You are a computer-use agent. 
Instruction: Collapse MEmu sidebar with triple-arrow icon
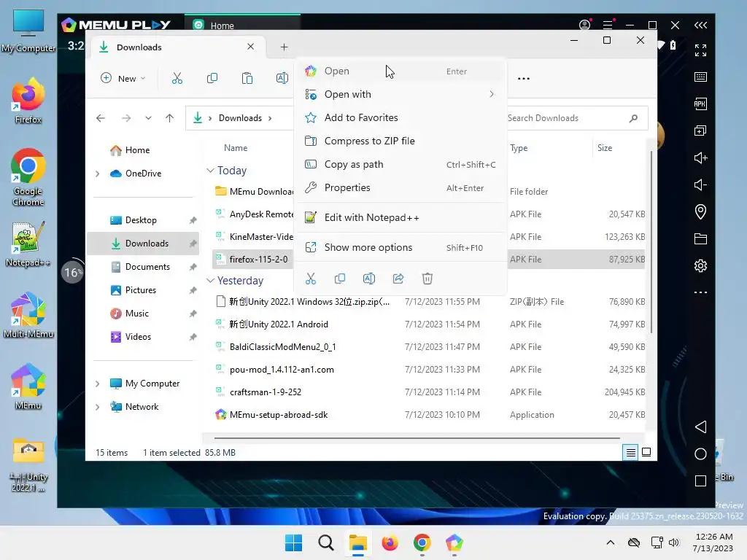[700, 25]
